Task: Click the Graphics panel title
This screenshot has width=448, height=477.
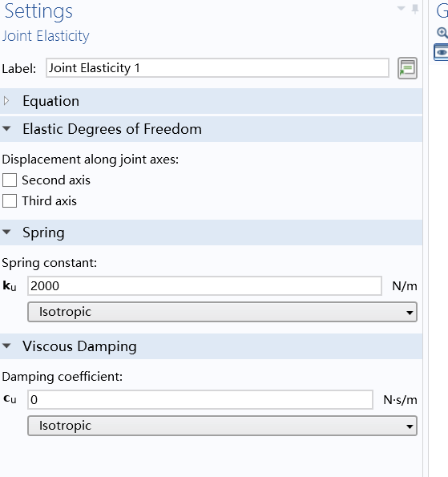Action: click(442, 11)
